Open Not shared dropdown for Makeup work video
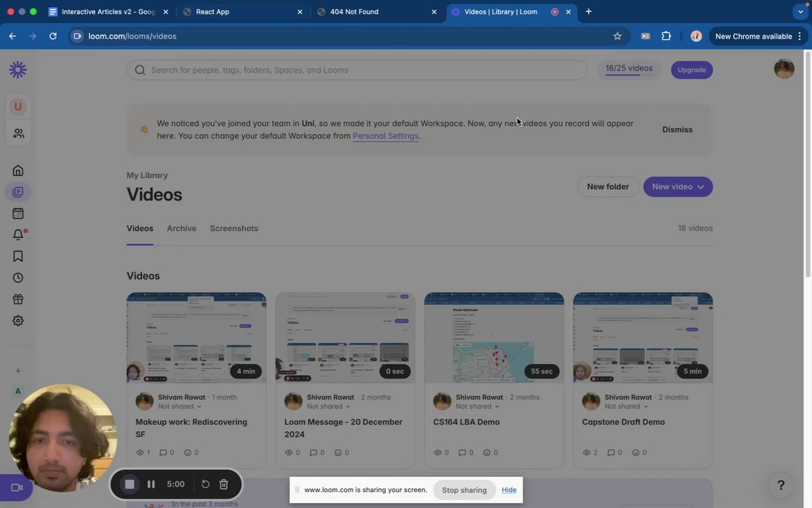This screenshot has width=812, height=508. (180, 406)
